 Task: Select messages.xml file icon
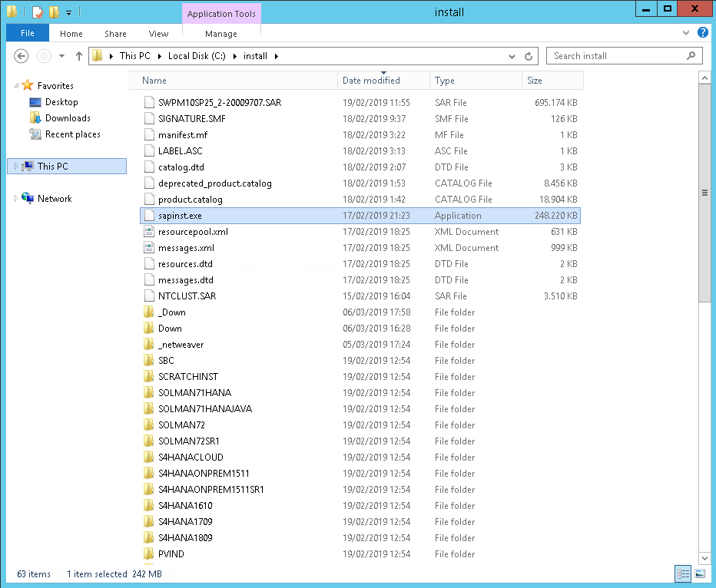pos(149,248)
